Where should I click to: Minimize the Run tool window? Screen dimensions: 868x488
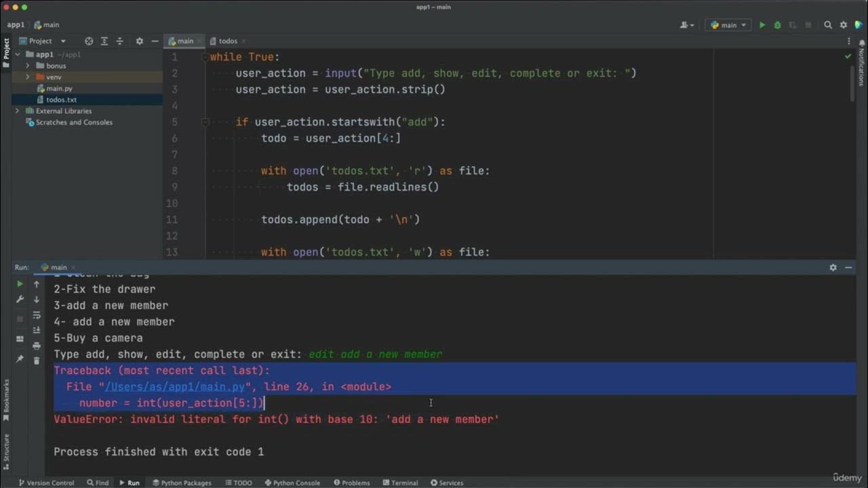pyautogui.click(x=848, y=268)
